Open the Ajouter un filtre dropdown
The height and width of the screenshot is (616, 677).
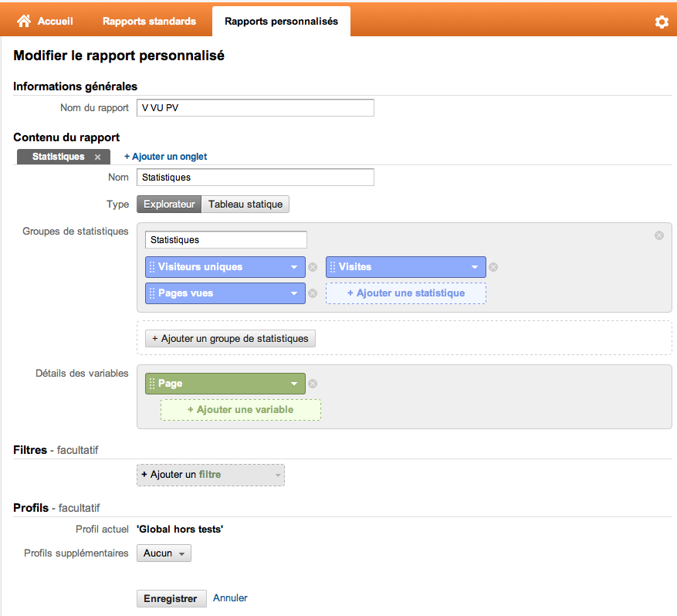pos(211,475)
